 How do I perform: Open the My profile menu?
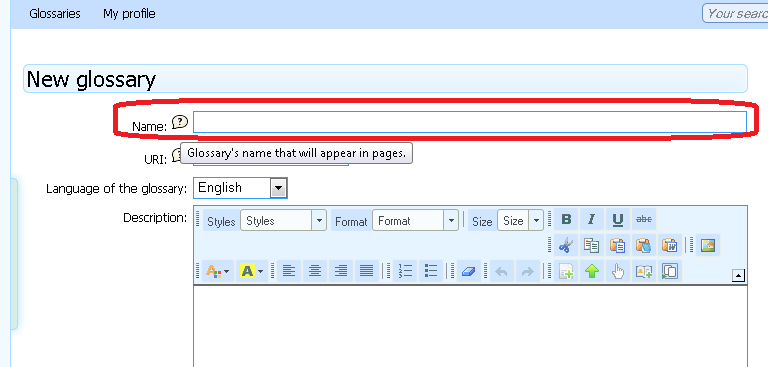tap(129, 14)
